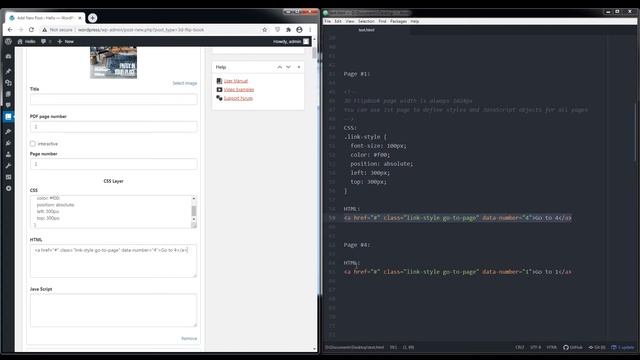Open Tools (wrench) icon in sidebar
The image size is (640, 360).
(8, 166)
